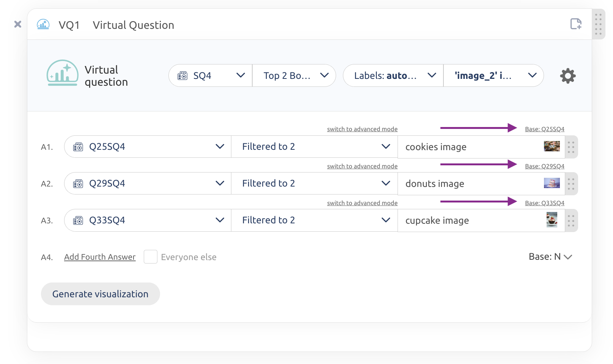613x364 pixels.
Task: Close the Virtual Question panel
Action: click(x=18, y=24)
